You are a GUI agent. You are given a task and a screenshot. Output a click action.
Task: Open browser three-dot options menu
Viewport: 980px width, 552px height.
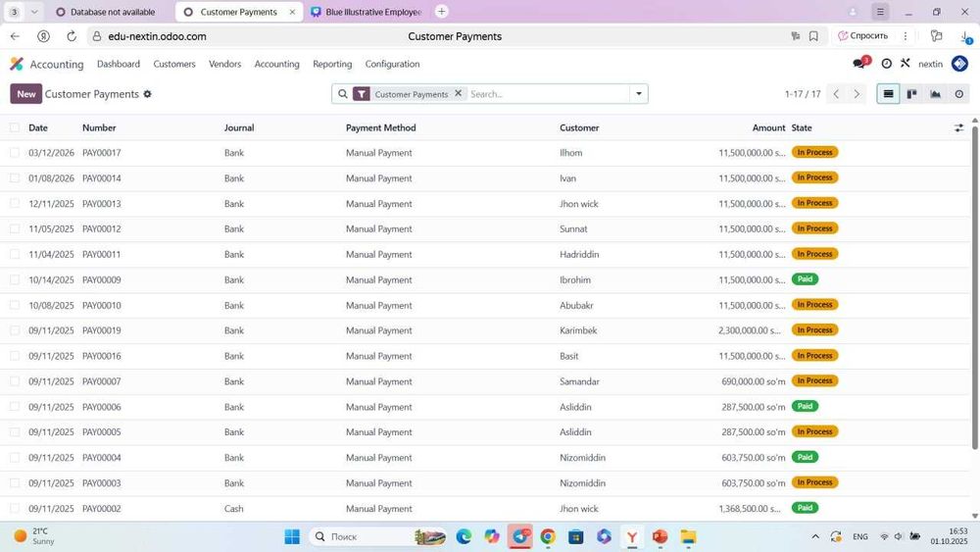905,36
